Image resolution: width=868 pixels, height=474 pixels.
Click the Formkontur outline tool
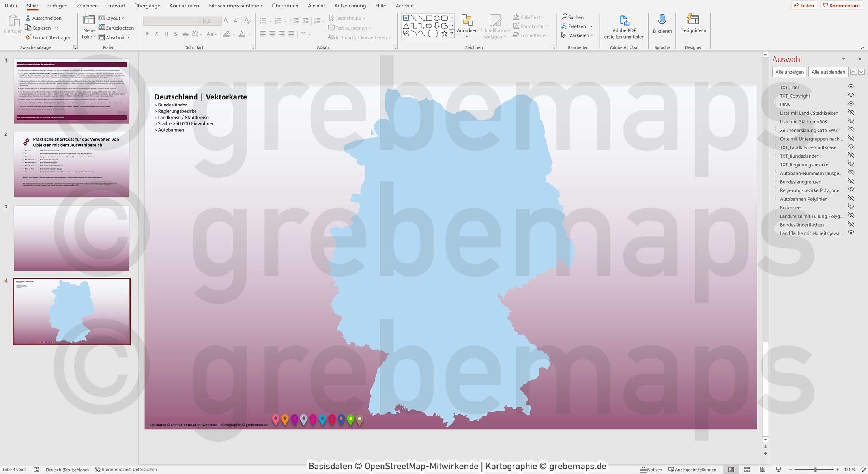click(x=531, y=26)
